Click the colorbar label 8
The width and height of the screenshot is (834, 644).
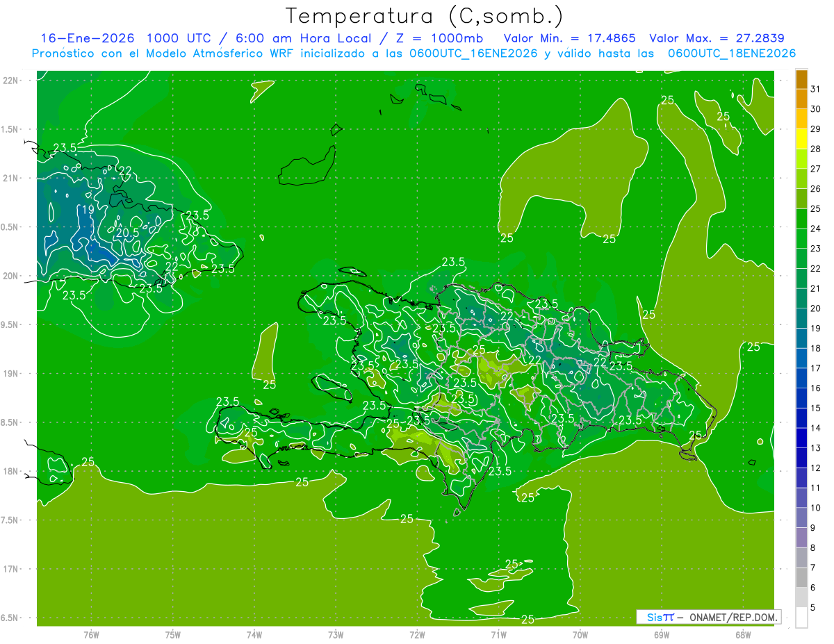(812, 547)
